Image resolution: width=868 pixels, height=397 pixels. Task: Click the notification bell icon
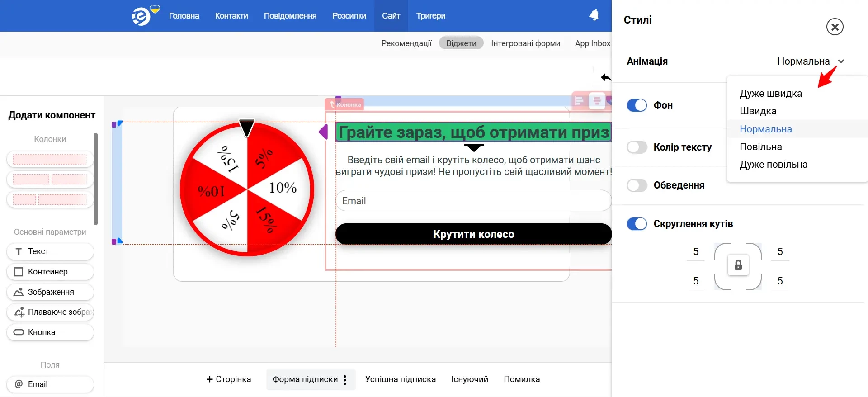pos(594,15)
